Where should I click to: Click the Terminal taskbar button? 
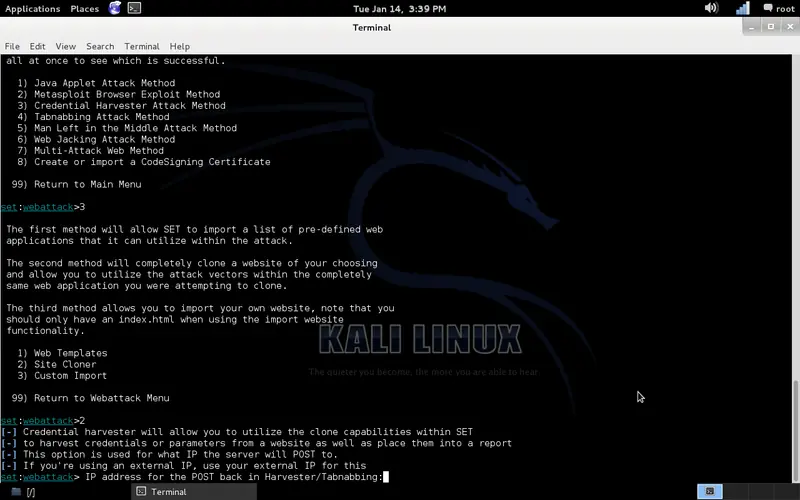pos(194,492)
